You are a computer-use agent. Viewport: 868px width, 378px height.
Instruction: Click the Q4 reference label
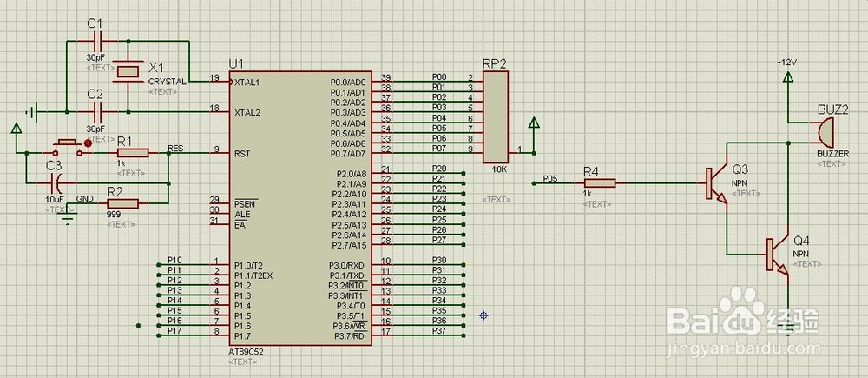[x=801, y=241]
